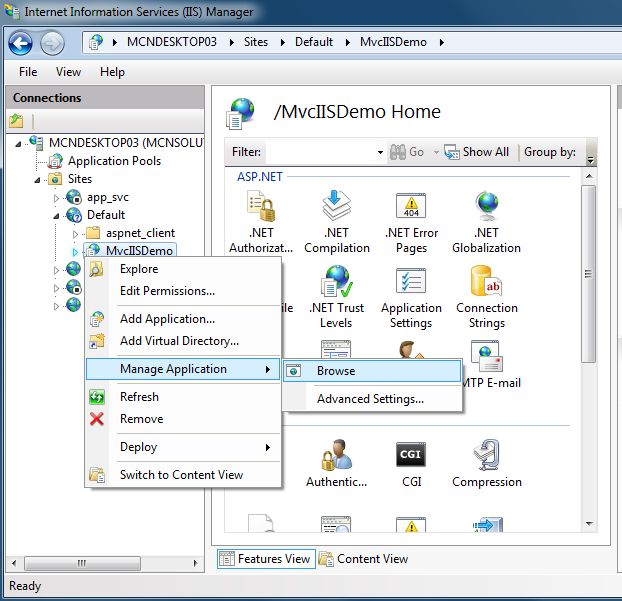Open .NET Compilation feature
The width and height of the screenshot is (622, 601).
pyautogui.click(x=336, y=222)
